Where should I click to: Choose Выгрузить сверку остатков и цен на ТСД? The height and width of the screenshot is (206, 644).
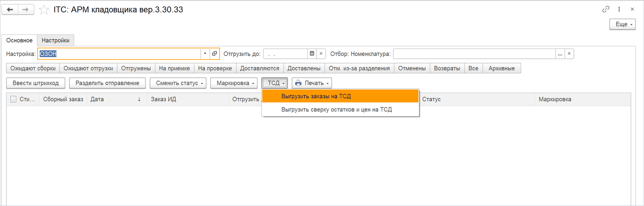pyautogui.click(x=340, y=109)
